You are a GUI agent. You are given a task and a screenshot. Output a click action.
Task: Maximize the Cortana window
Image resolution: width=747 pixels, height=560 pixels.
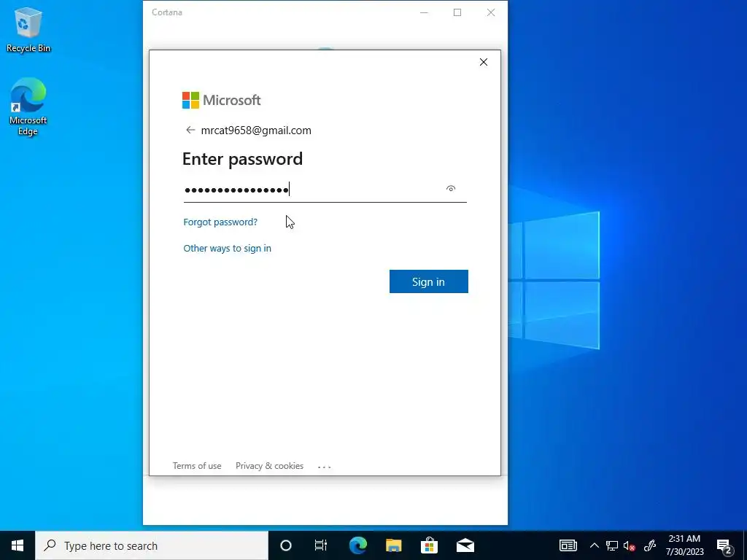coord(457,12)
